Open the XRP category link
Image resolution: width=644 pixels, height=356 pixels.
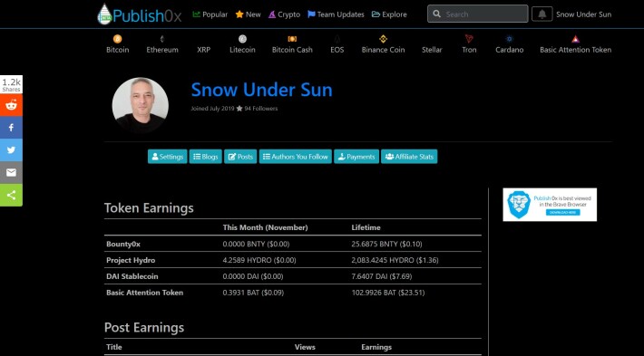[204, 50]
